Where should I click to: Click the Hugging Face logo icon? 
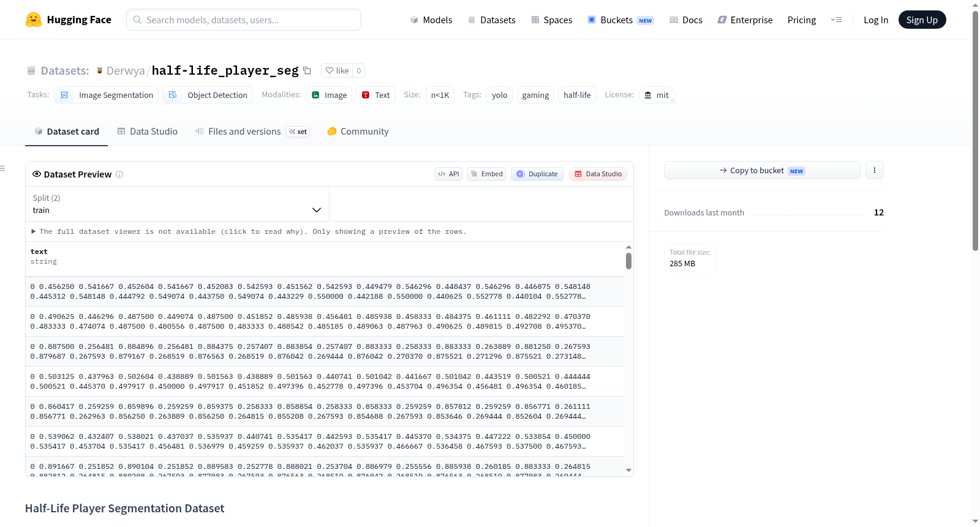[33, 20]
